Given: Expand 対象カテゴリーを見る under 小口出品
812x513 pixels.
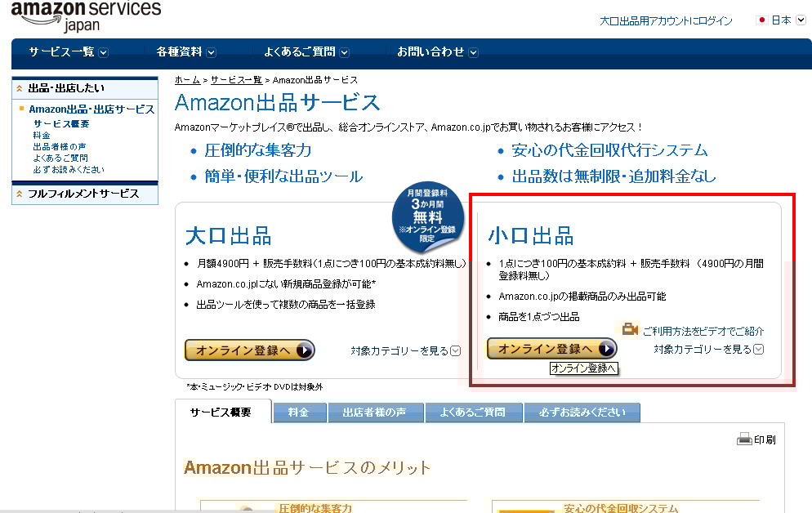Looking at the screenshot, I should [x=708, y=350].
